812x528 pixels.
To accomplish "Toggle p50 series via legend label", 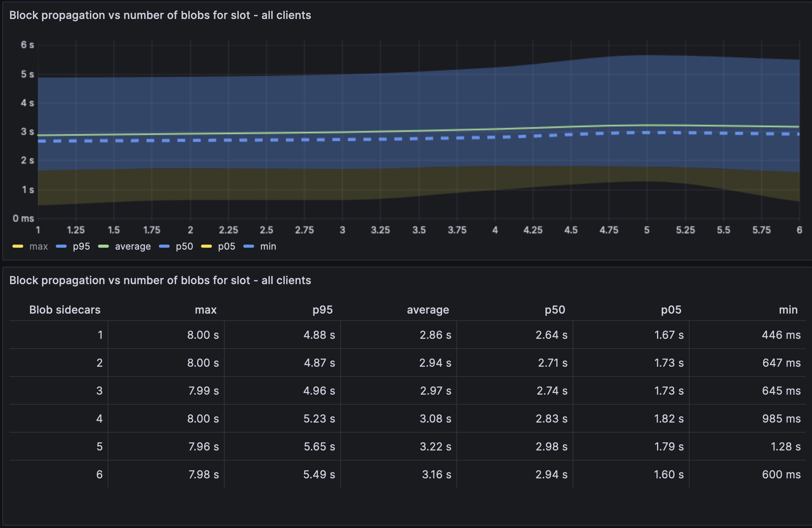I will coord(184,247).
